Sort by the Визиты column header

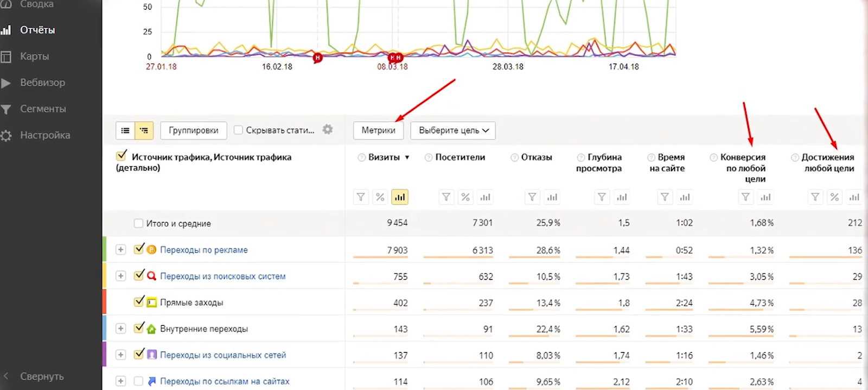pyautogui.click(x=384, y=158)
